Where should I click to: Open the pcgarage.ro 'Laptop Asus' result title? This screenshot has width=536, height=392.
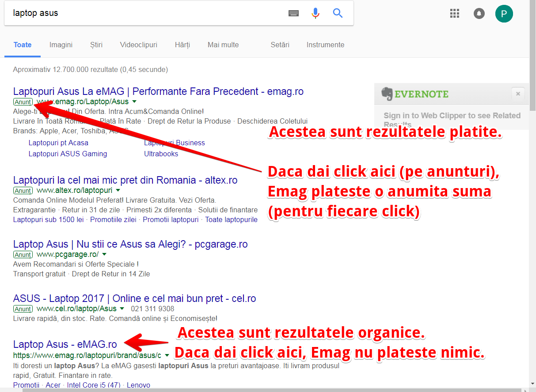[130, 245]
